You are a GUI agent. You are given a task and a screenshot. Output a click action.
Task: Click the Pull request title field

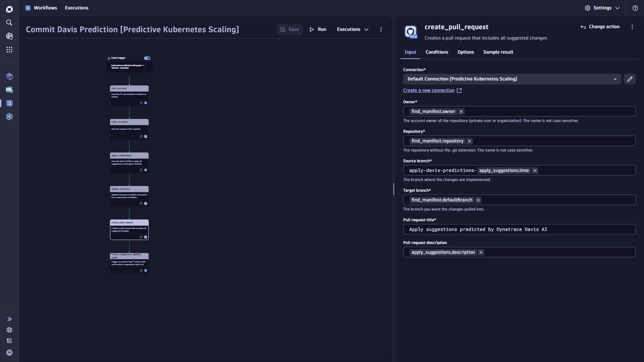pos(519,230)
